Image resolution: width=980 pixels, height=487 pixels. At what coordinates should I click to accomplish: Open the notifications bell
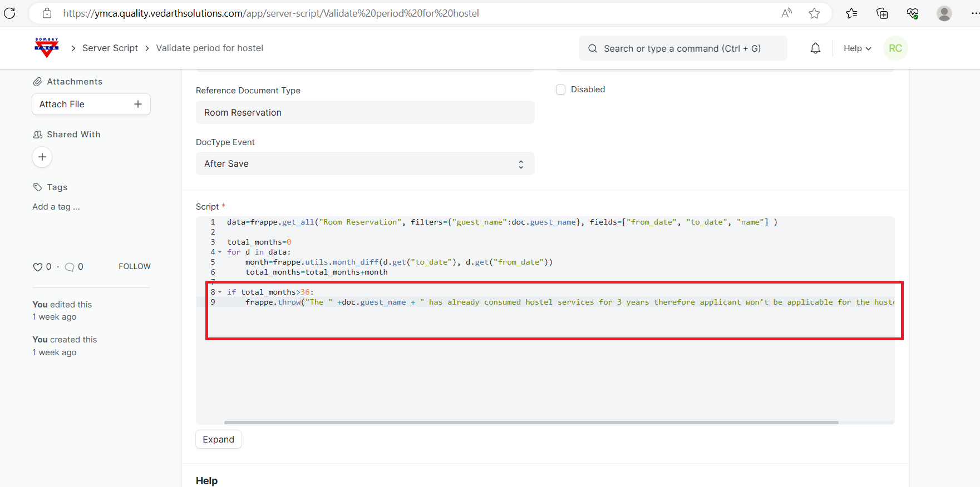[x=815, y=48]
